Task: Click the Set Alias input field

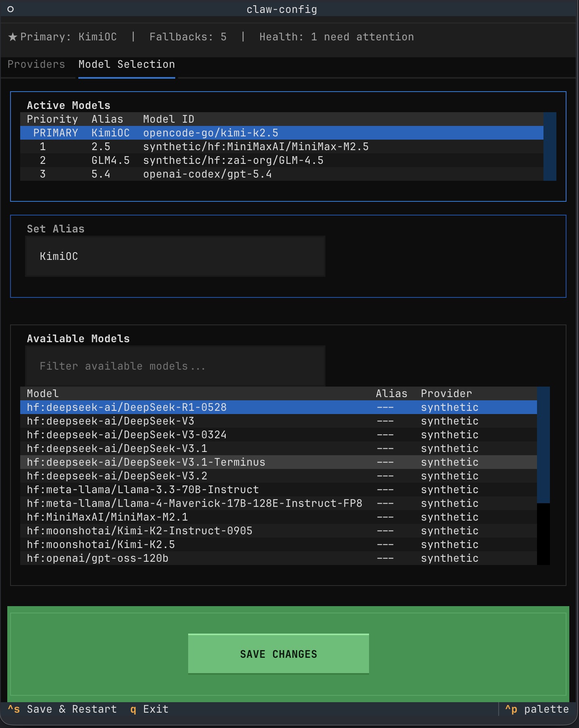Action: tap(175, 256)
